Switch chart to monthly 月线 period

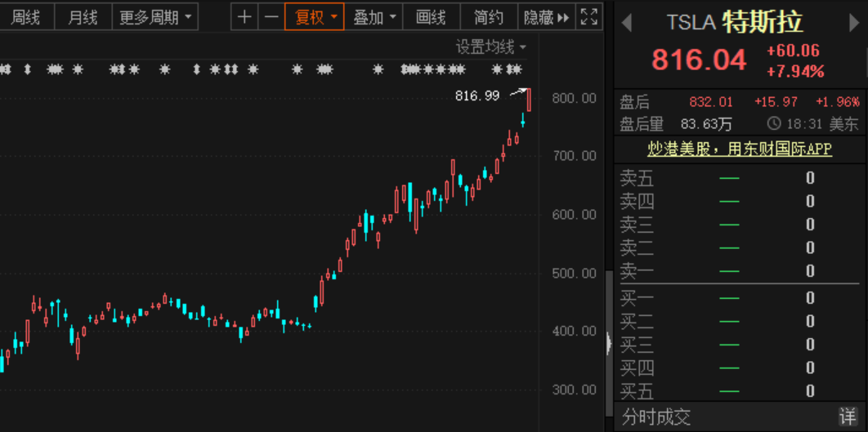[83, 16]
